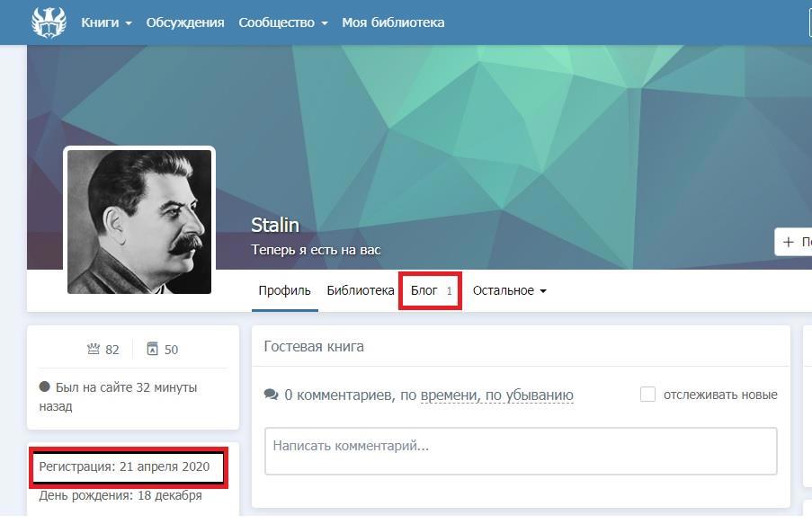Click the book icon next to 50
Viewport: 812px width, 524px height.
point(152,349)
